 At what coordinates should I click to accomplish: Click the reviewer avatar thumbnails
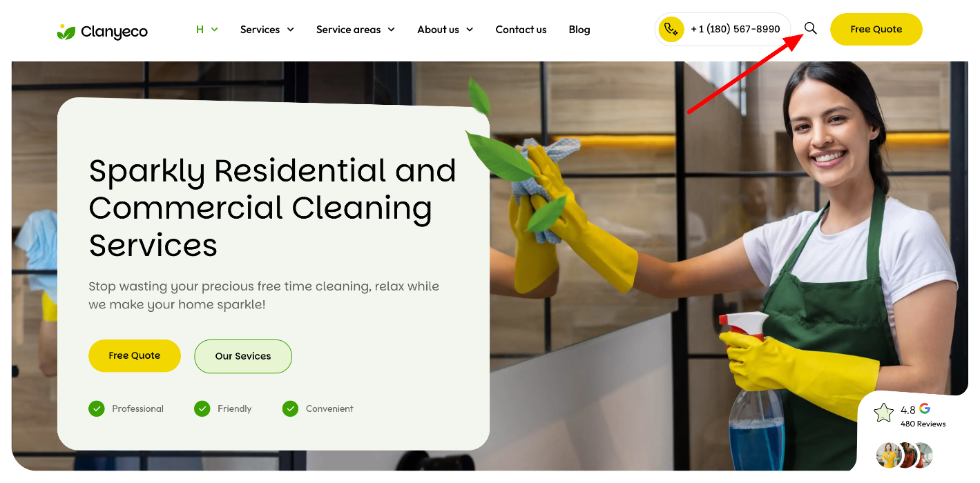coord(905,455)
